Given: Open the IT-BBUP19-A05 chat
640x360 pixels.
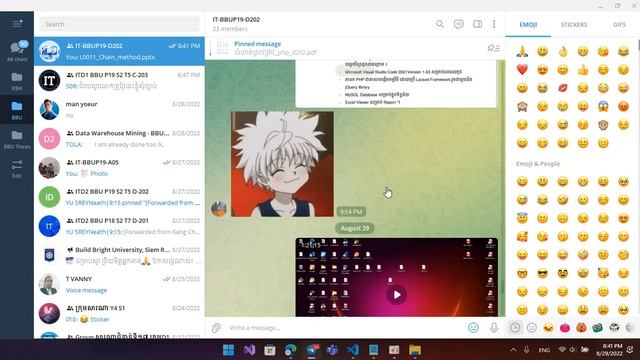Looking at the screenshot, I should 119,168.
